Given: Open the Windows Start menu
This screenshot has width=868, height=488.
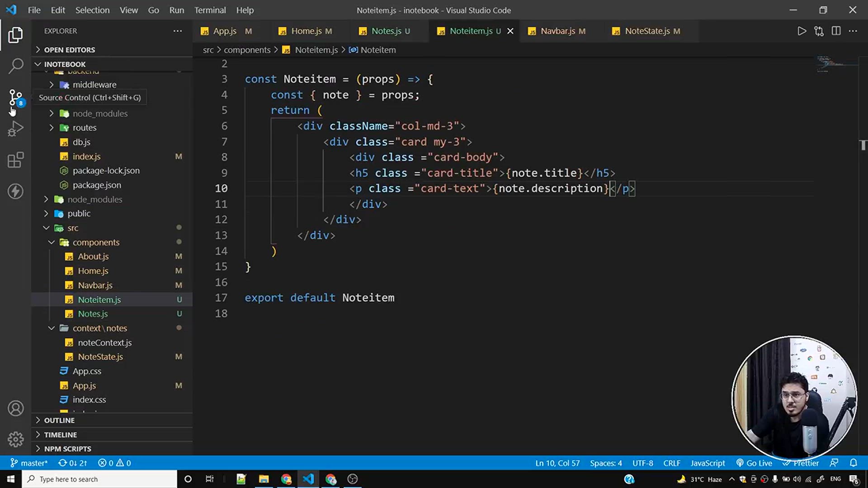Looking at the screenshot, I should click(x=11, y=479).
